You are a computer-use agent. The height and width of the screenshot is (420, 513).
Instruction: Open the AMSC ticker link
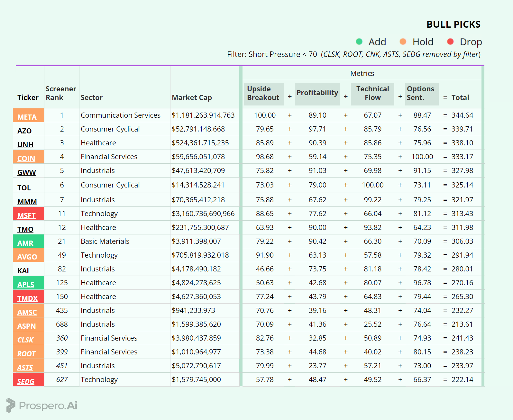pos(27,312)
